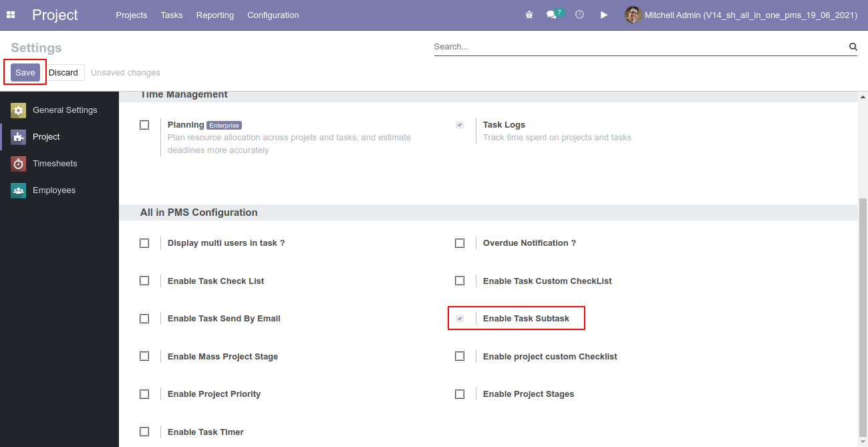Open General Settings tab label

(65, 110)
